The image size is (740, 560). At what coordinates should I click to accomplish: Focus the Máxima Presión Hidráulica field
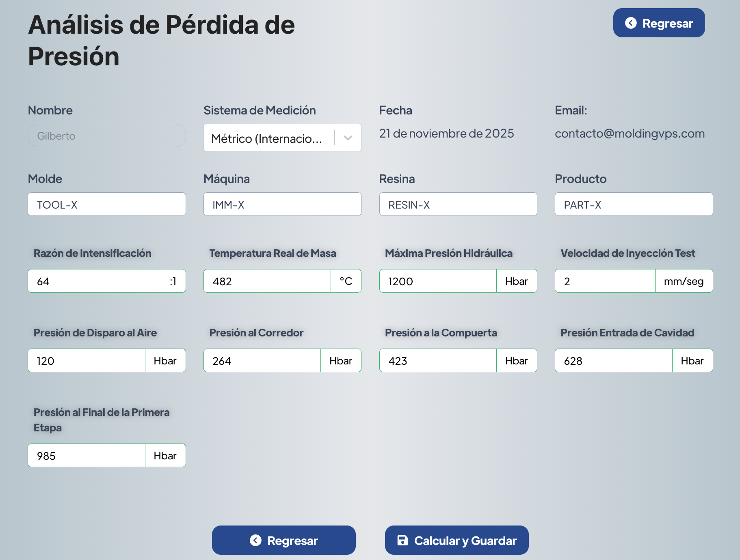tap(437, 281)
